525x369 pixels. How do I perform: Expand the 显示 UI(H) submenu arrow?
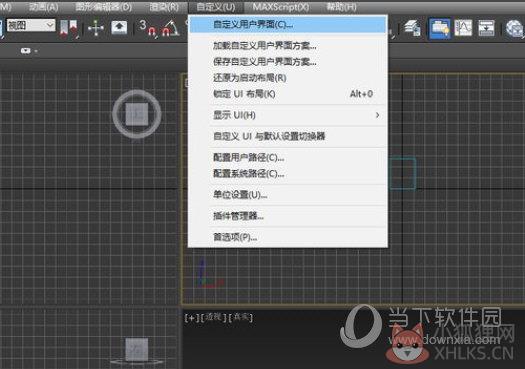pos(377,115)
